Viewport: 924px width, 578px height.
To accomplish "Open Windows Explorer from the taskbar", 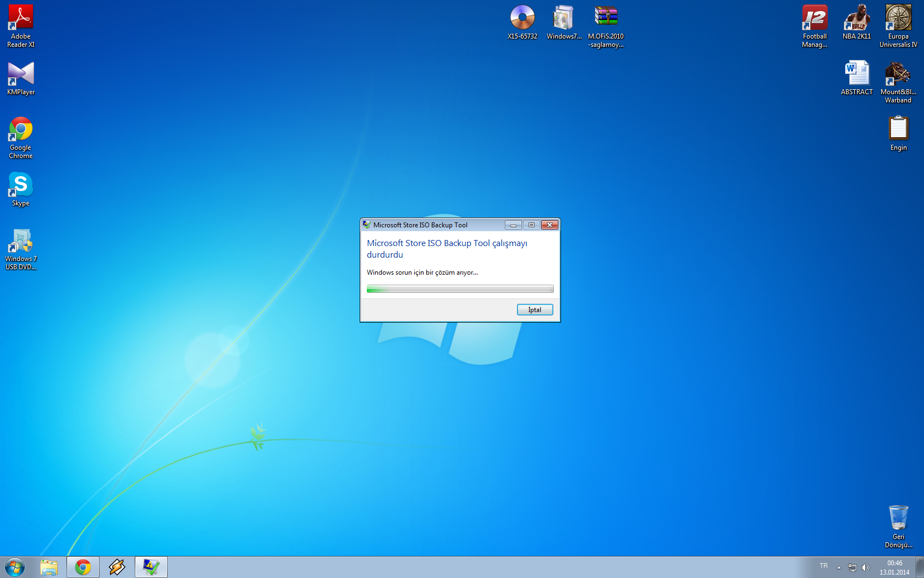I will tap(49, 567).
